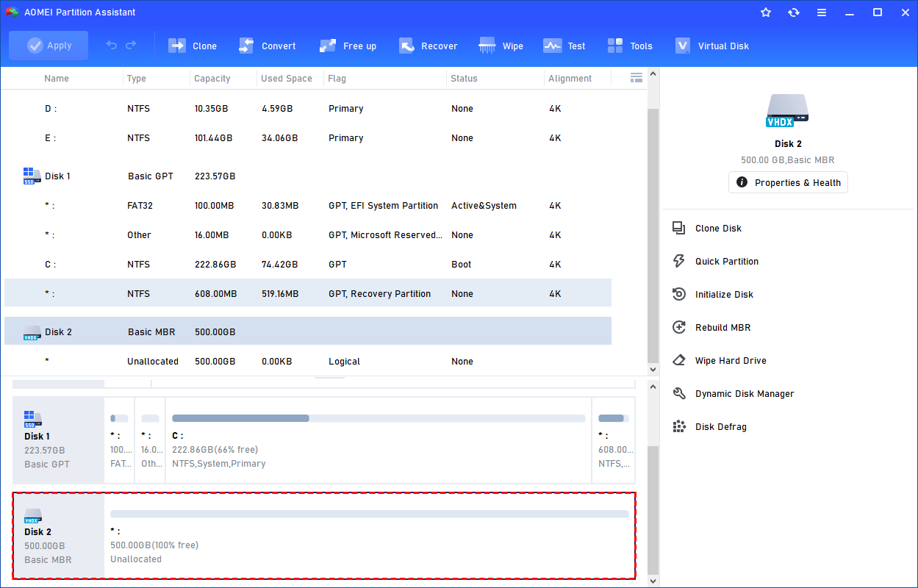Screen dimensions: 918x588
Task: Click the Clone toolbar icon
Action: tap(177, 46)
